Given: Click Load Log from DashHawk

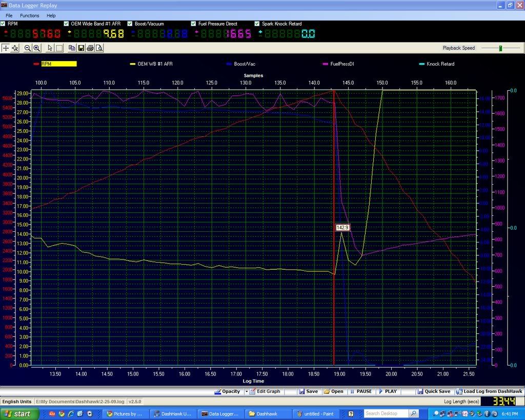Looking at the screenshot, I should coord(489,391).
